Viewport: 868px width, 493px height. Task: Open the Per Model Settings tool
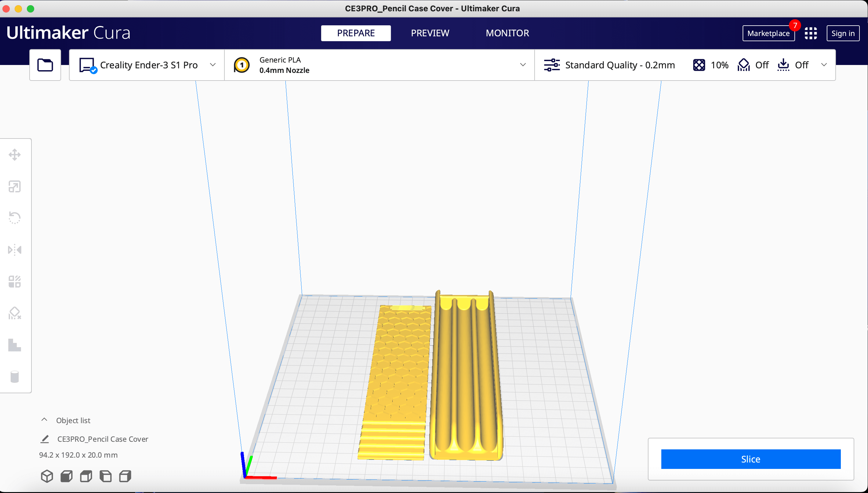point(15,282)
